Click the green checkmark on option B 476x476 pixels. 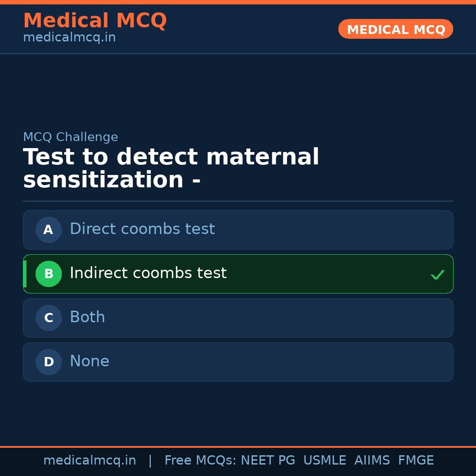point(438,274)
